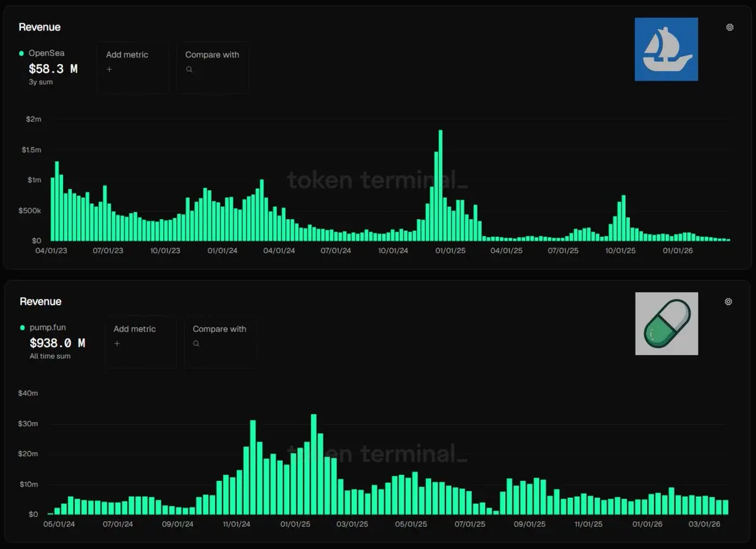Click the OpenSea legend green dot
The width and height of the screenshot is (756, 549).
22,54
